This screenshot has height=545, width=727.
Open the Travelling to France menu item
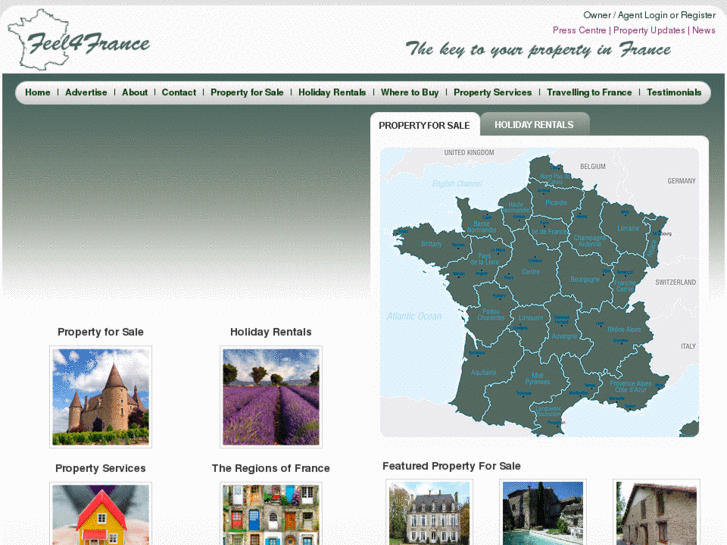[x=589, y=92]
